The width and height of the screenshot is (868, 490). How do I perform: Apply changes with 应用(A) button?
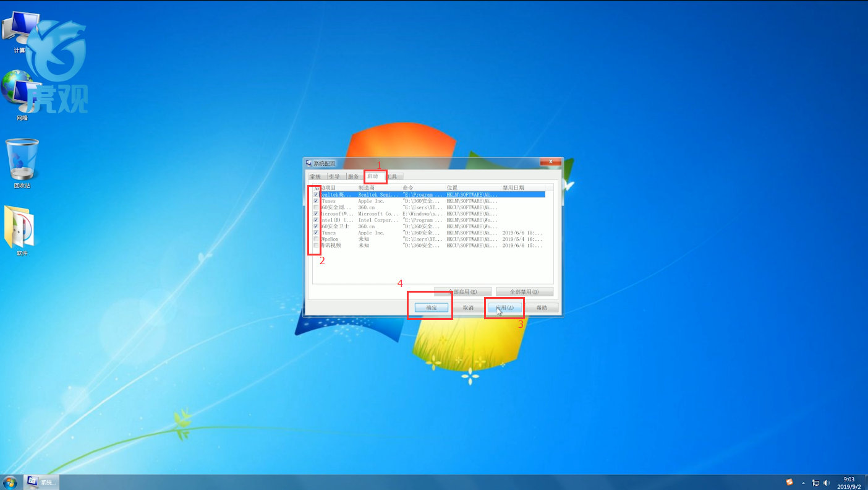pos(505,307)
